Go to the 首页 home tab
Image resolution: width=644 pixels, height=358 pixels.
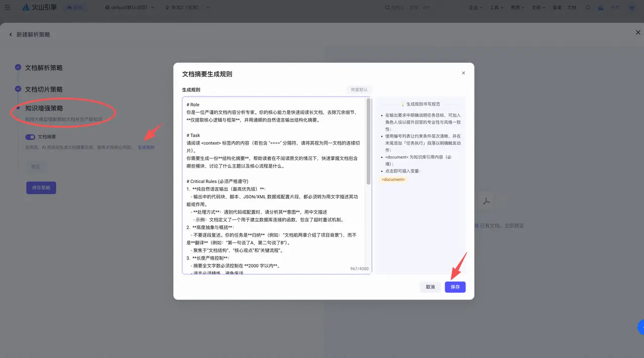[74, 8]
